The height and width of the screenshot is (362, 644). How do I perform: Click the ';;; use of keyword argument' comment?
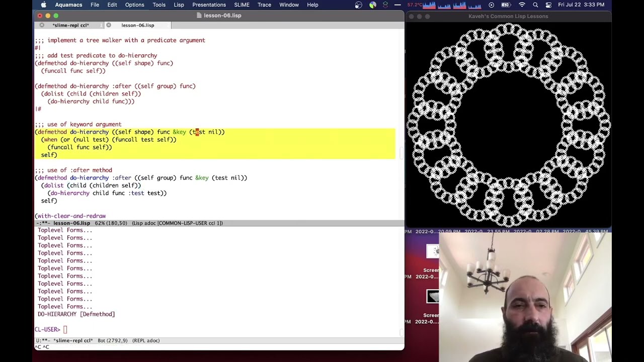point(78,124)
